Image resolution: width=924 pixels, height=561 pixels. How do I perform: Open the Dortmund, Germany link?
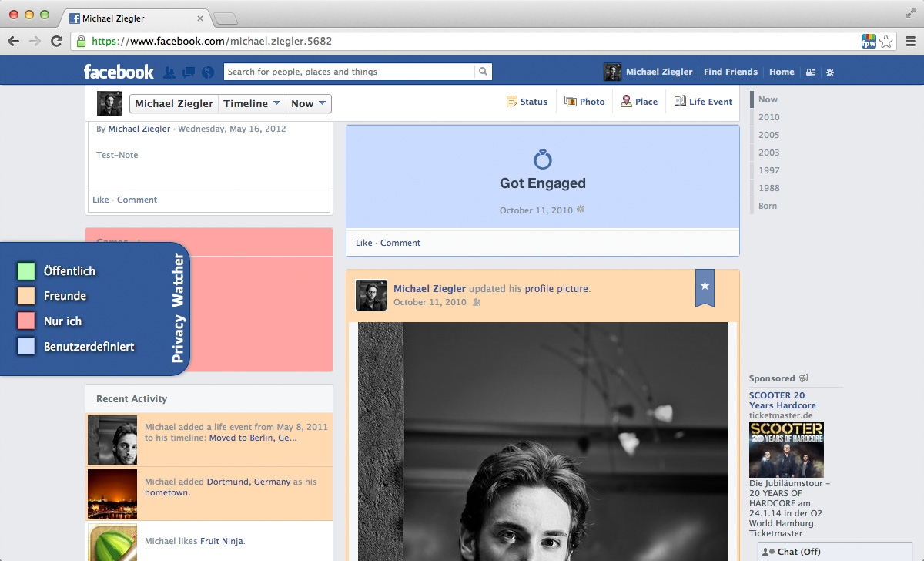click(x=248, y=482)
